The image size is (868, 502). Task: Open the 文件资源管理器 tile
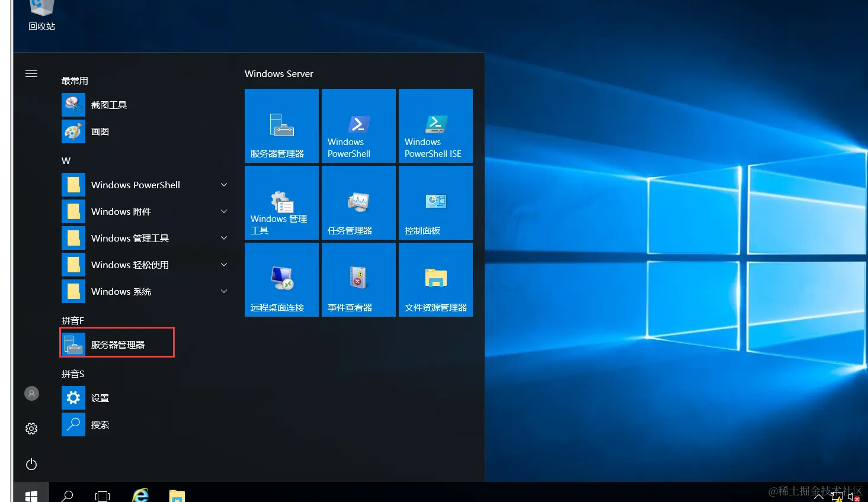(x=435, y=279)
